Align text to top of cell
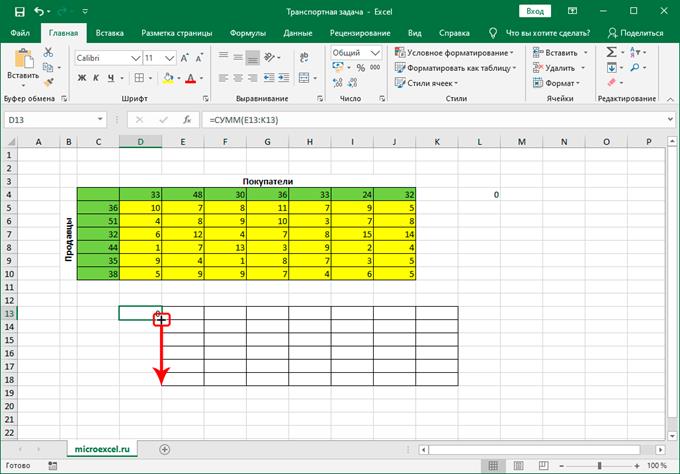Viewport: 680px width, 474px height. 223,57
